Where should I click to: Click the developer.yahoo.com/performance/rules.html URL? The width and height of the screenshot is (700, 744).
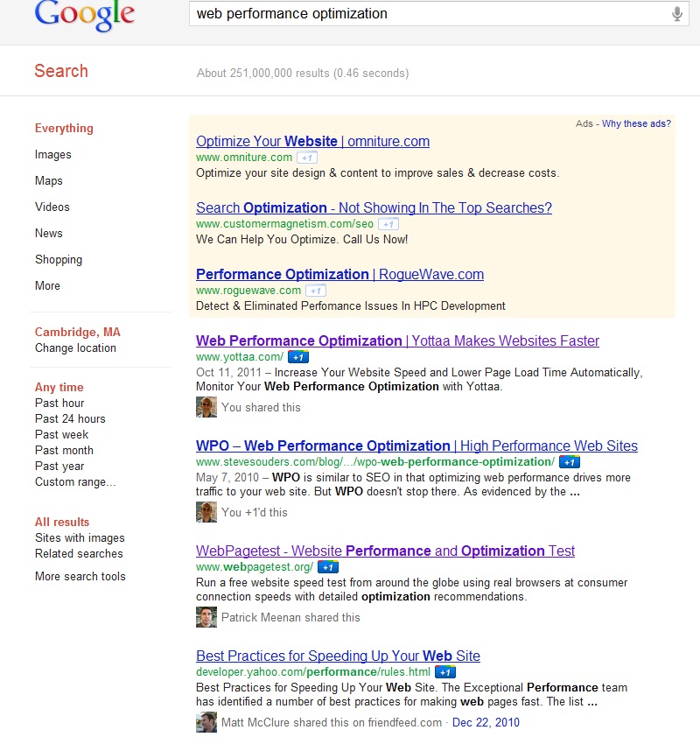(313, 672)
